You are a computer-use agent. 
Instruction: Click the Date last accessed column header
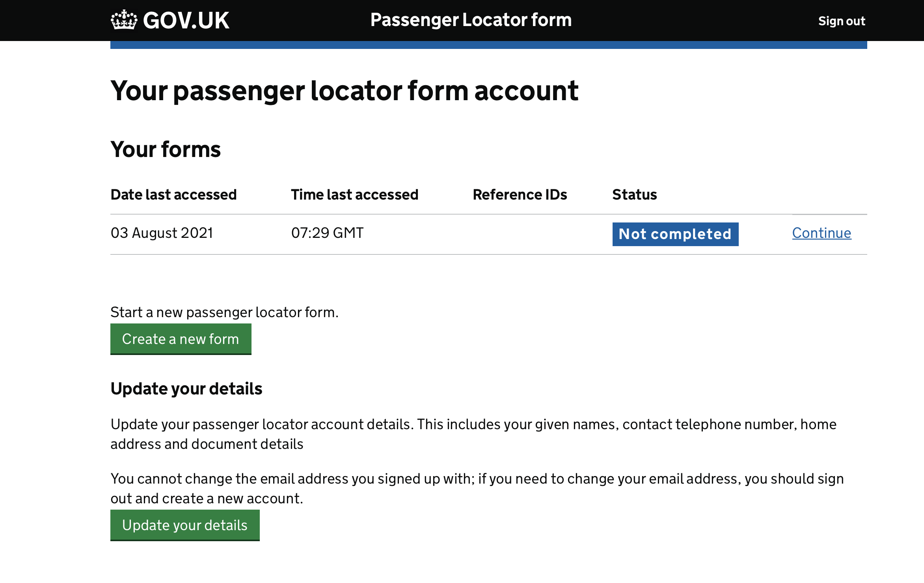point(173,194)
